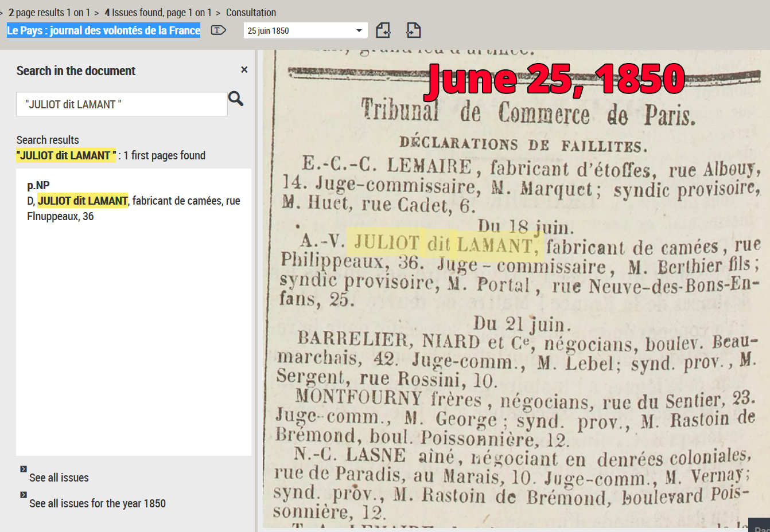Screen dimensions: 770x532
Task: Click the '4 Issues found' breadcrumb
Action: tap(158, 13)
